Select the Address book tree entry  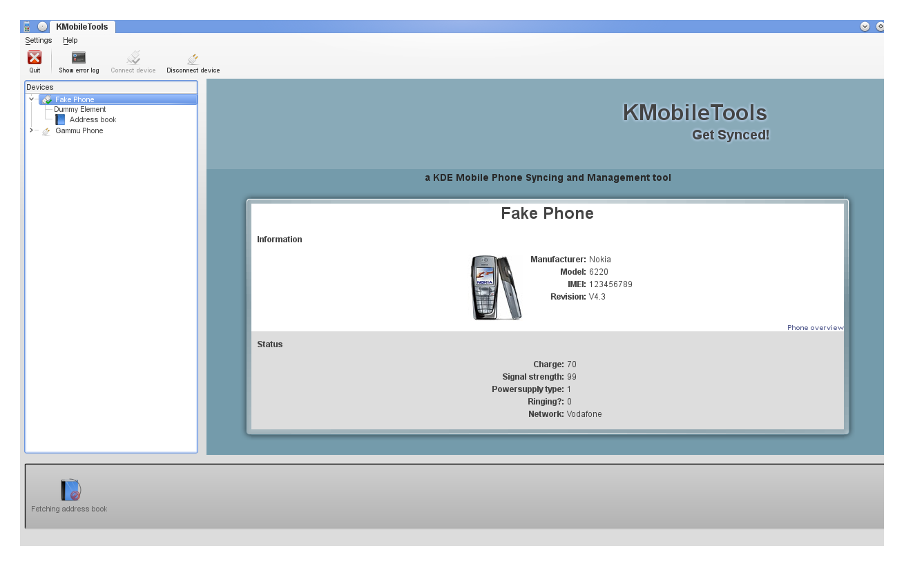pyautogui.click(x=93, y=119)
